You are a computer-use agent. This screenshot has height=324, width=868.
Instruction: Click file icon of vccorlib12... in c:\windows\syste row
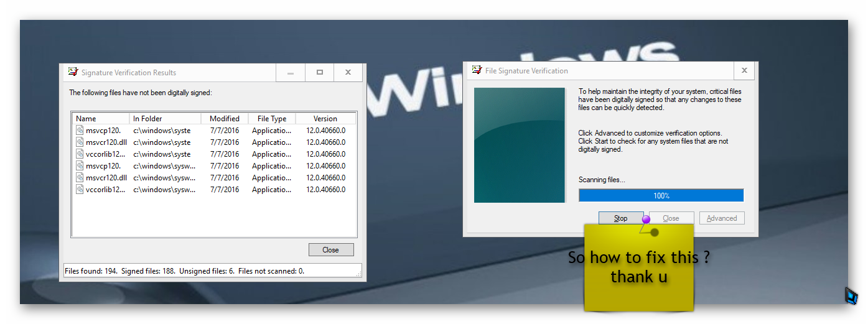pos(79,154)
